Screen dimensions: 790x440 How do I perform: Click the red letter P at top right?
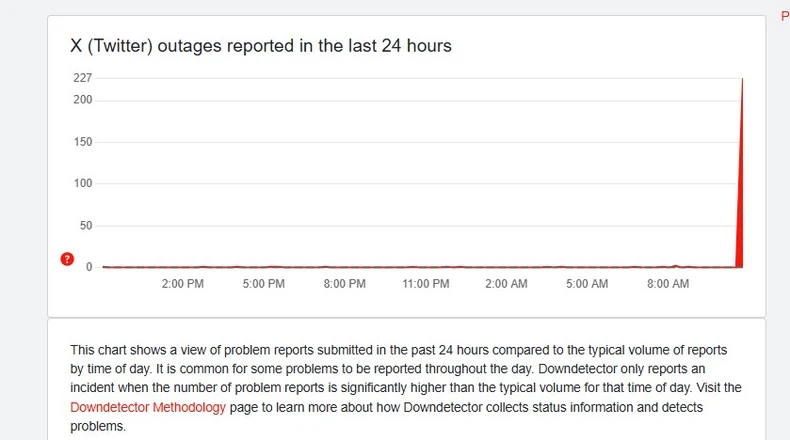(x=784, y=16)
